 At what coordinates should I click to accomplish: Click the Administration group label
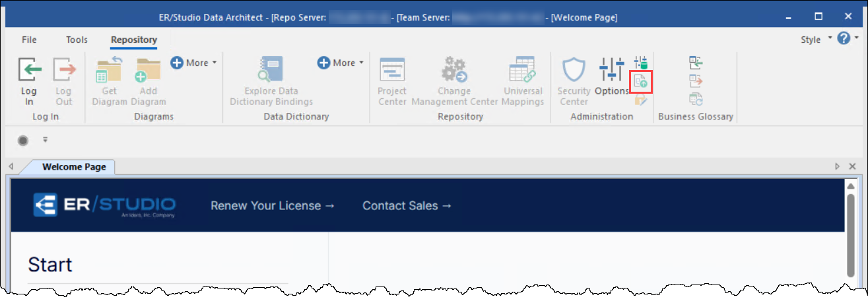pyautogui.click(x=602, y=117)
